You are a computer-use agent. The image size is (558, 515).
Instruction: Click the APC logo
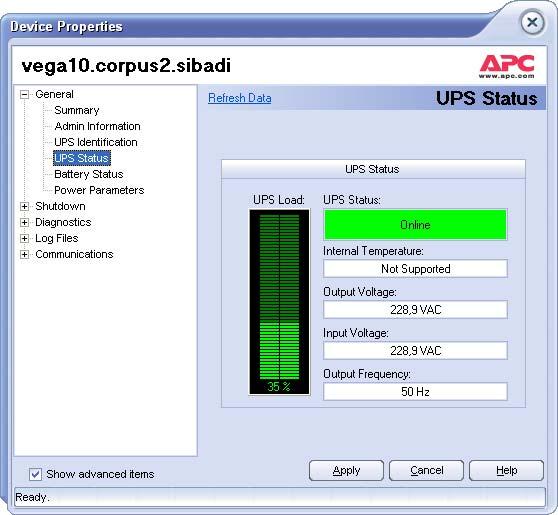click(506, 67)
